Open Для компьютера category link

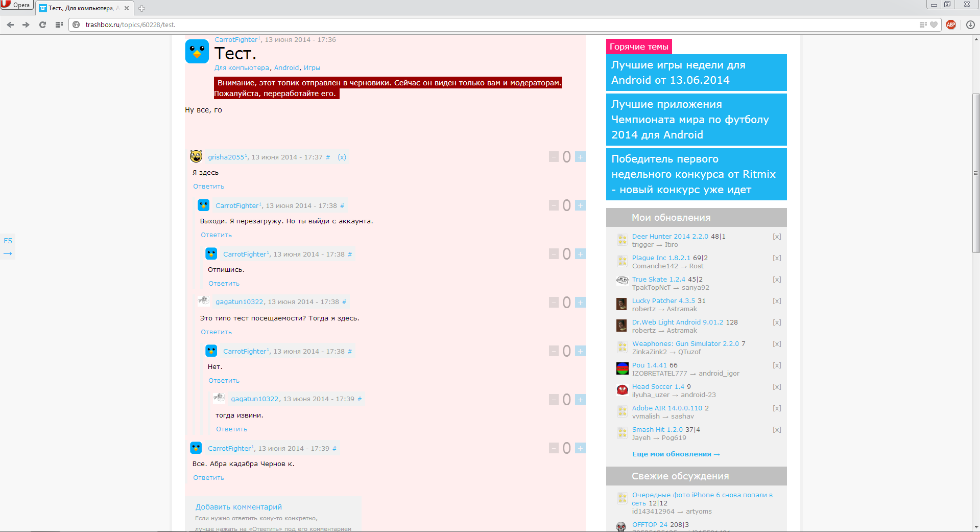[x=242, y=67]
